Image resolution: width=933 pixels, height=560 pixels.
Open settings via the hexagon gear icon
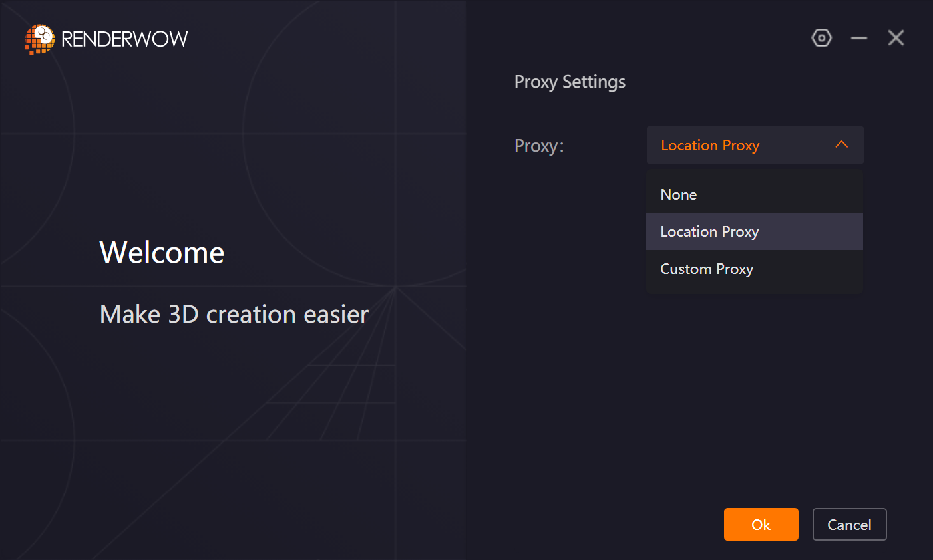822,38
